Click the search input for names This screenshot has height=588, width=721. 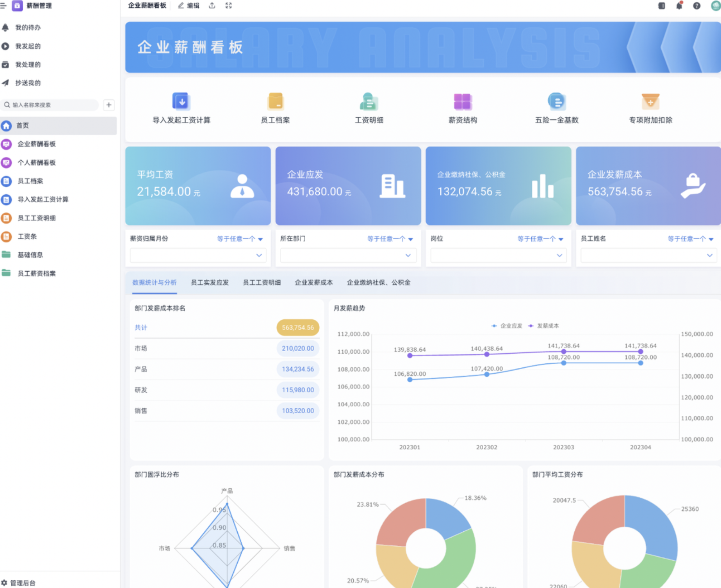[50, 105]
